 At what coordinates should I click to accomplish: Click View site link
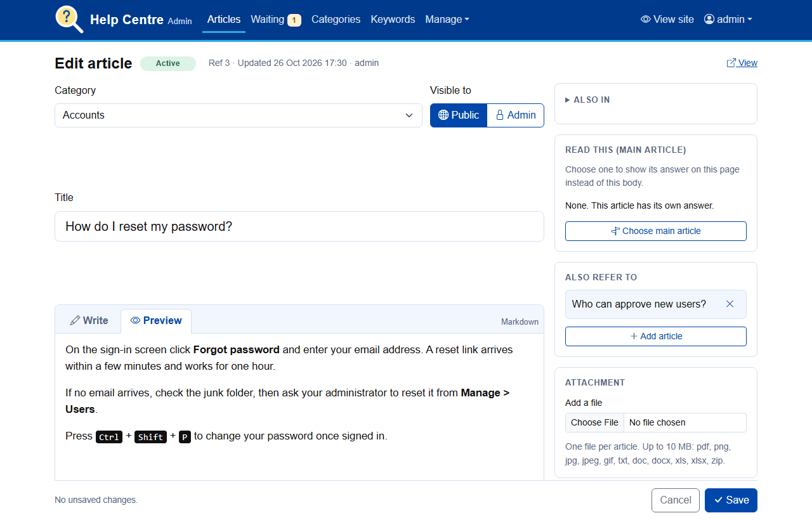(667, 20)
